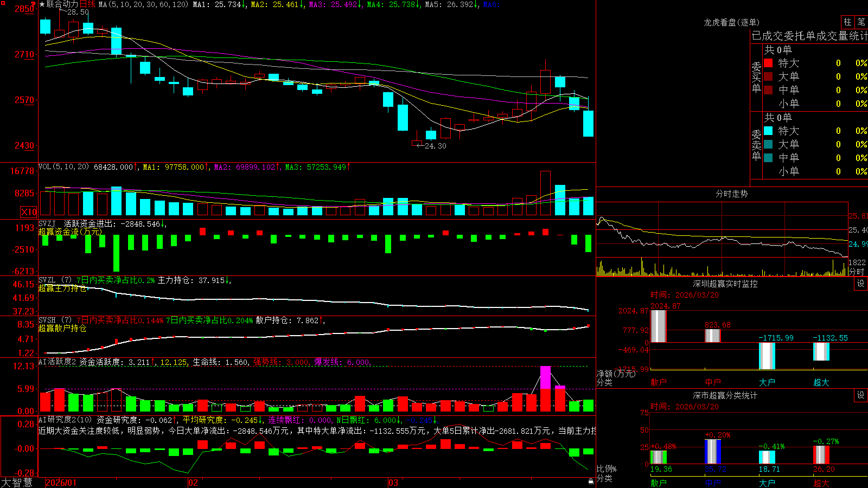Screen dimensions: 868x488
Task: Click the 大智慧 logo
Action: point(17,483)
